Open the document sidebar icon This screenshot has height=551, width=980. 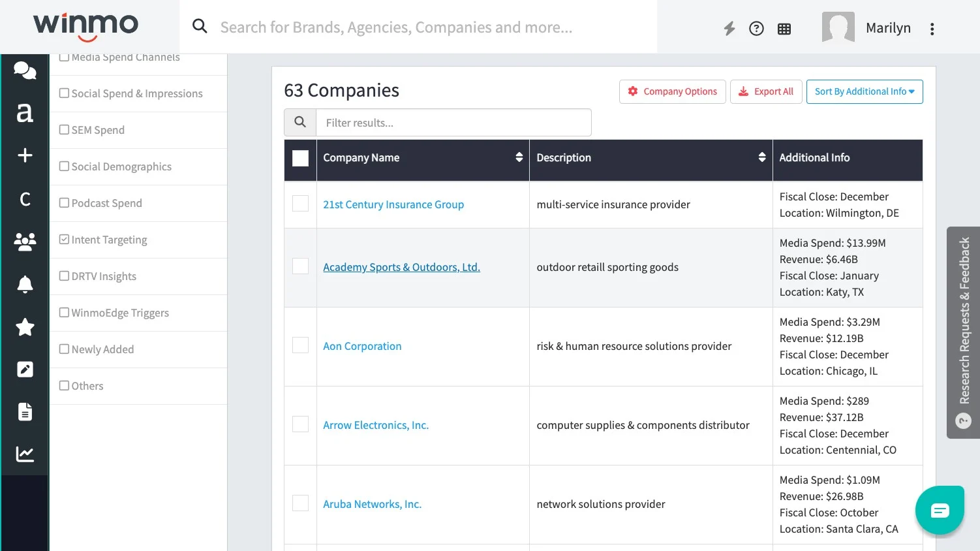coord(25,412)
